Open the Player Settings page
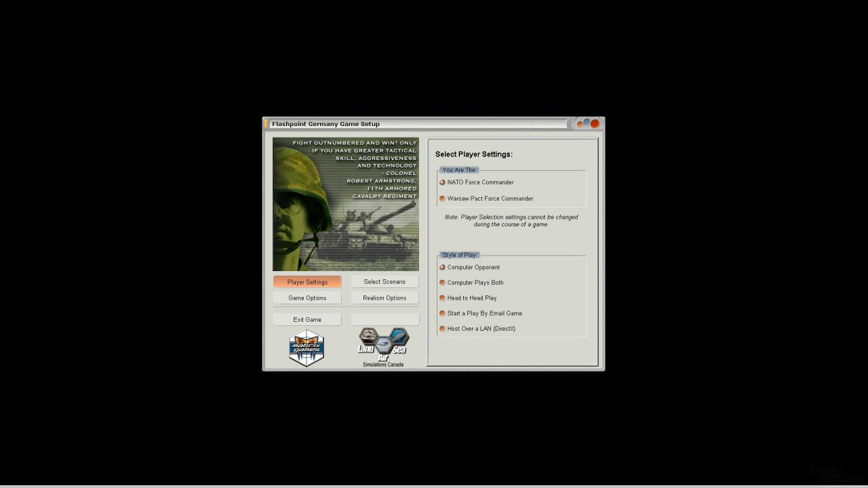868x488 pixels. pyautogui.click(x=307, y=282)
